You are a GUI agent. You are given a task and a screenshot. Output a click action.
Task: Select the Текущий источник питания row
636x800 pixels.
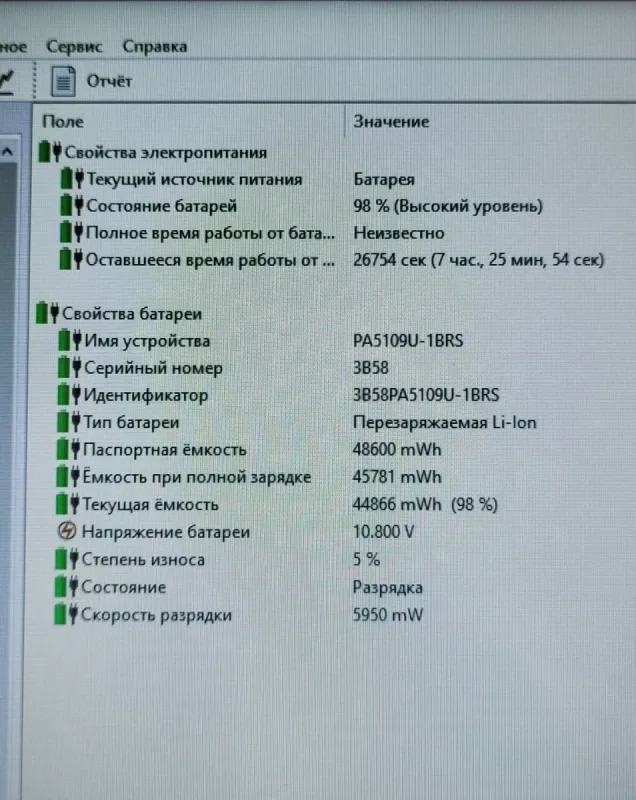pyautogui.click(x=194, y=180)
